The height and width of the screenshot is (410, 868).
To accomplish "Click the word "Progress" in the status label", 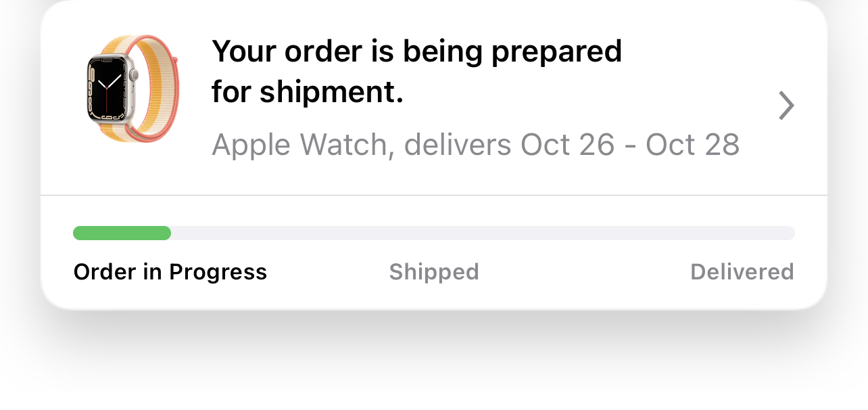I will [x=218, y=272].
